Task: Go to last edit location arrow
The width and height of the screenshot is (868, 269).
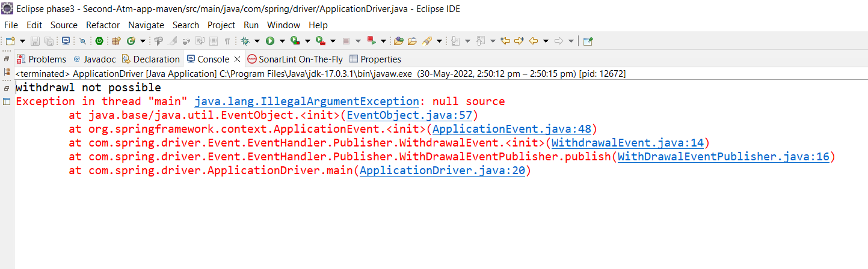Action: [505, 41]
